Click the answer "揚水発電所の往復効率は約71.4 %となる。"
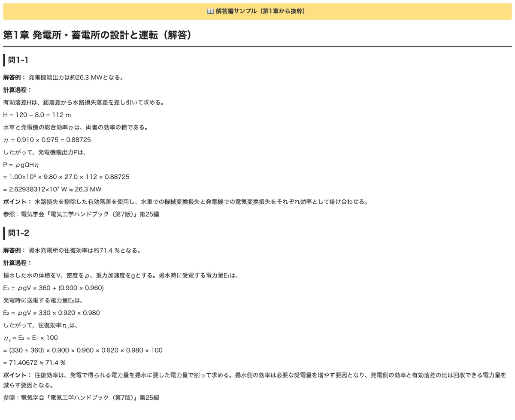 coord(85,251)
